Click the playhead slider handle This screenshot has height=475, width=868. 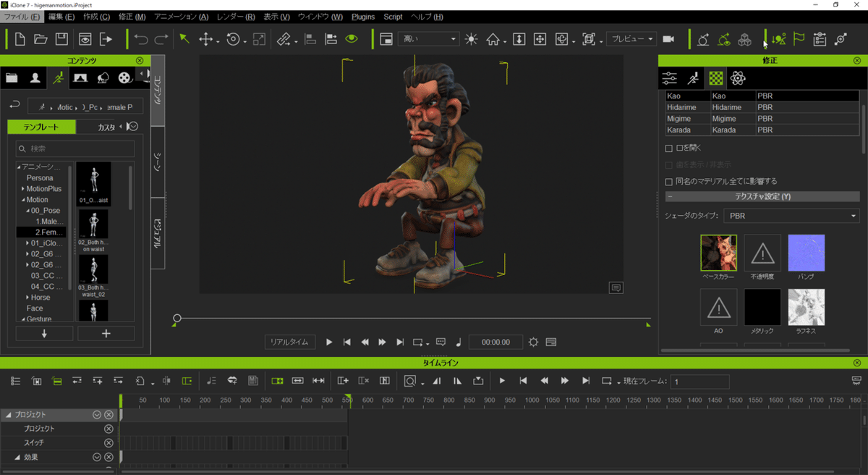[177, 318]
